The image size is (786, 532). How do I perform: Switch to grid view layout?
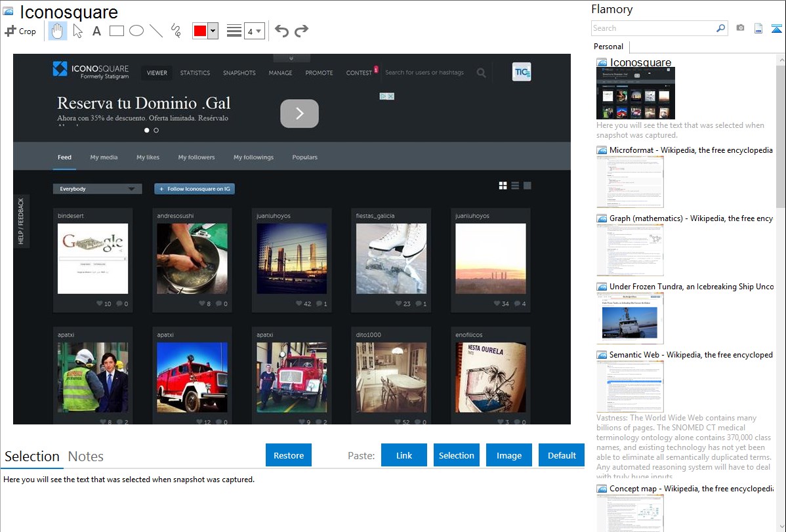503,186
